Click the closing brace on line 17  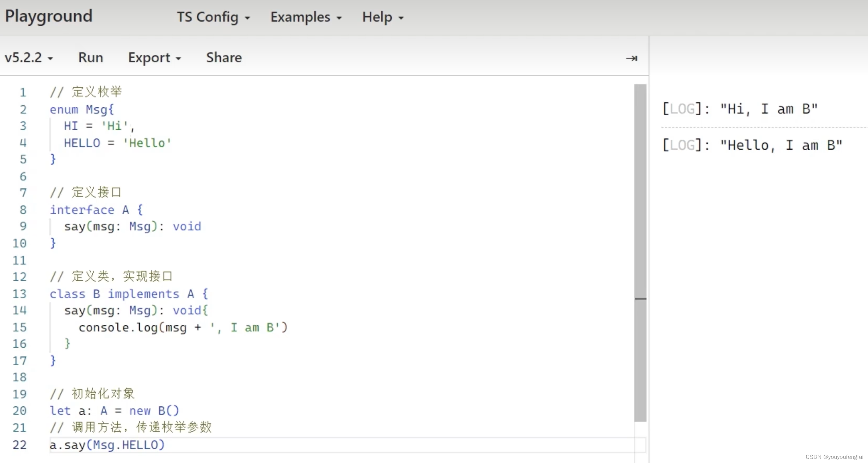click(x=53, y=360)
